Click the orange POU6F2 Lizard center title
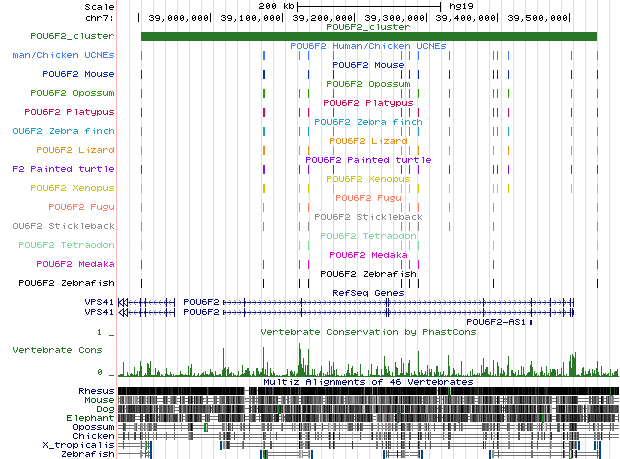620x459 pixels. coord(368,141)
